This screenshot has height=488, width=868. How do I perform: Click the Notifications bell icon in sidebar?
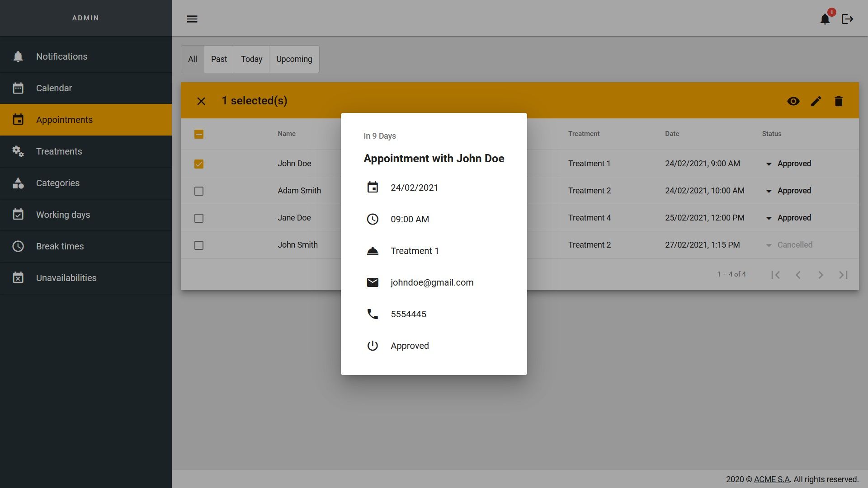click(18, 56)
